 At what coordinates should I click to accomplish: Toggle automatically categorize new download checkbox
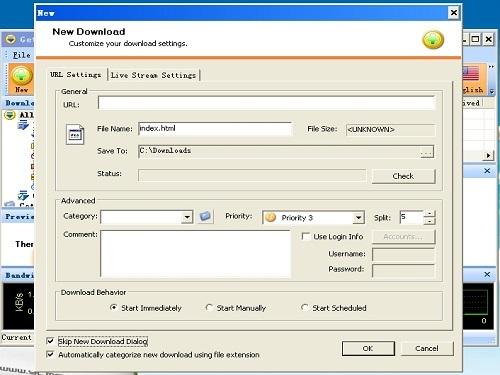50,354
